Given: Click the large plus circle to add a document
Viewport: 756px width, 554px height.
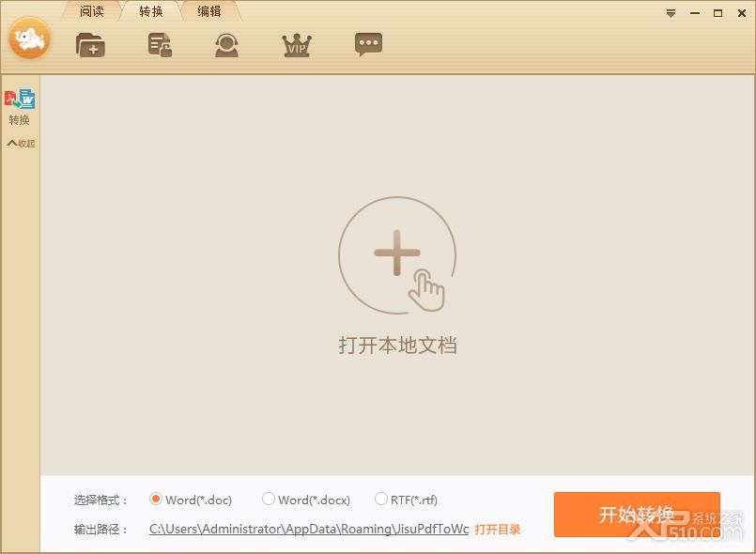Looking at the screenshot, I should coord(397,255).
